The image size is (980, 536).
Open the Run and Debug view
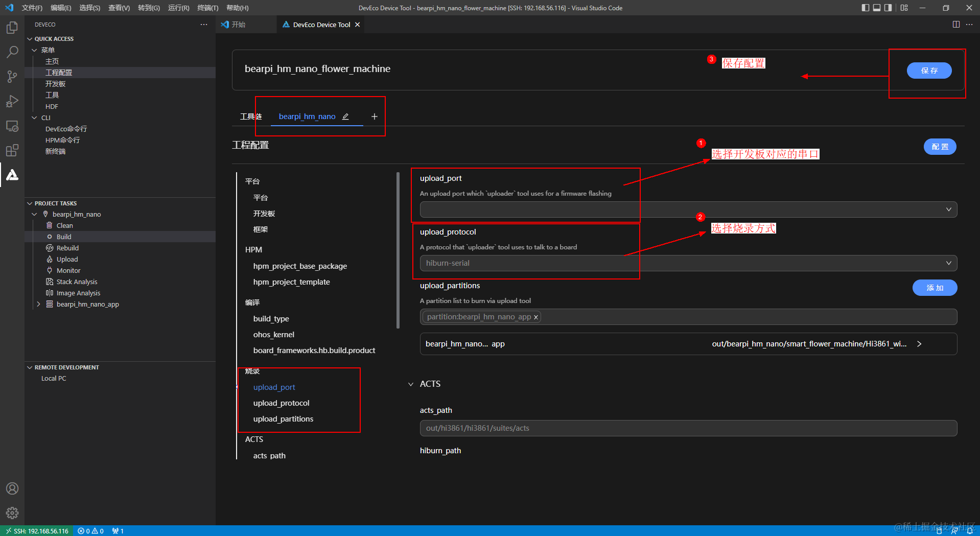tap(12, 101)
